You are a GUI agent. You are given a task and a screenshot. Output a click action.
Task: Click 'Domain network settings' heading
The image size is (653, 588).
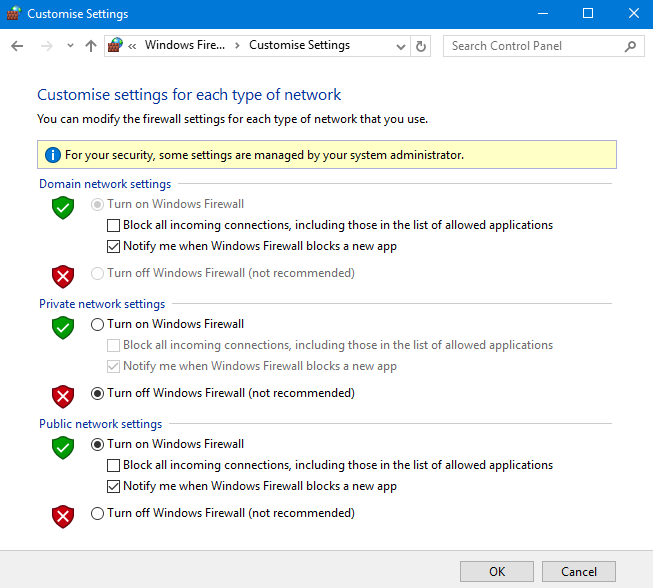click(x=105, y=184)
